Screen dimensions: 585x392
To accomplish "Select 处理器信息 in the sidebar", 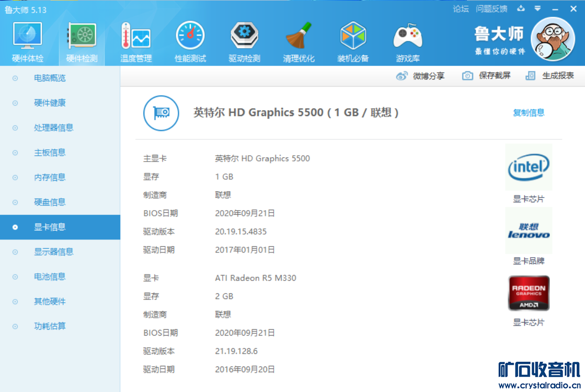I will click(x=60, y=128).
